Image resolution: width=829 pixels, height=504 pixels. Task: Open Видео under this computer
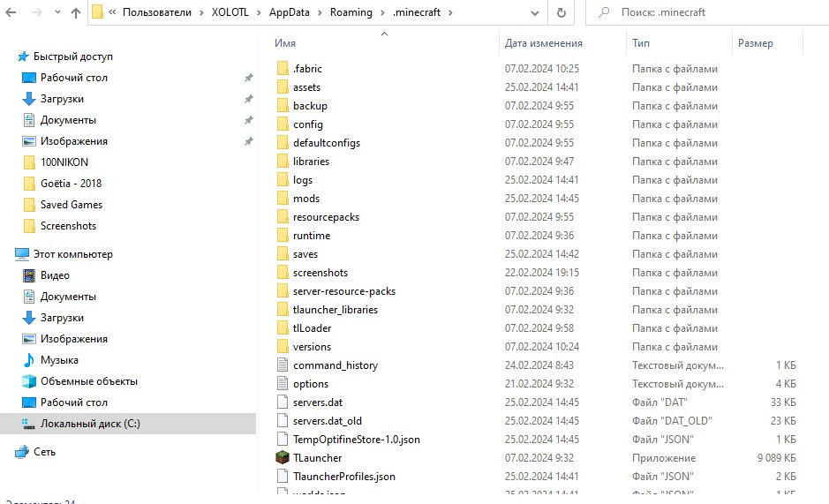click(x=55, y=275)
